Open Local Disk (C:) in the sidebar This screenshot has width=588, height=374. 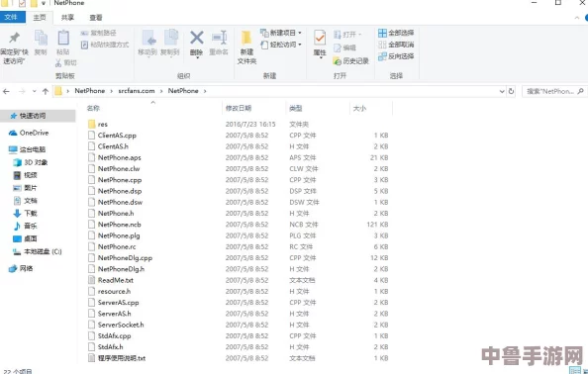pos(38,251)
